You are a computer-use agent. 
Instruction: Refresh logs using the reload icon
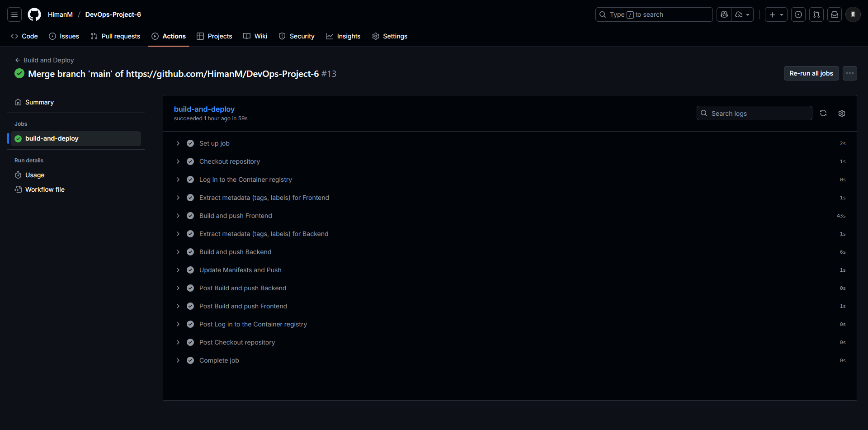[823, 113]
